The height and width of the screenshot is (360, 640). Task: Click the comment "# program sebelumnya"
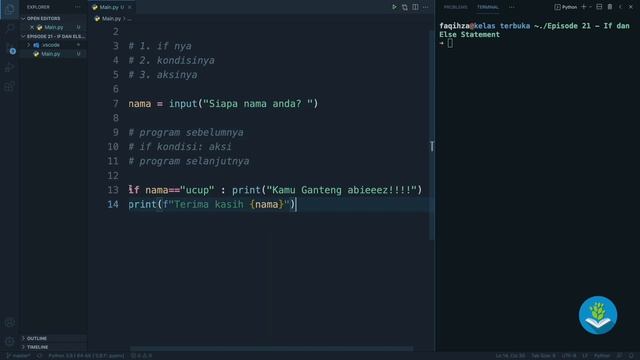tap(186, 133)
